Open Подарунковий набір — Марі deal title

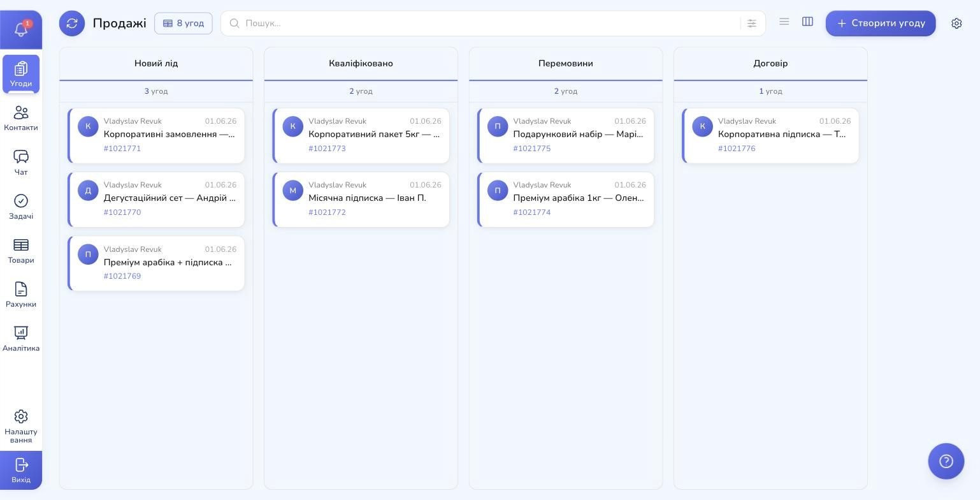pyautogui.click(x=579, y=135)
